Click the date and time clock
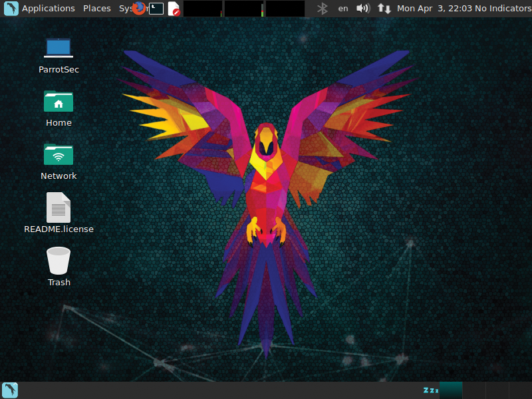This screenshot has width=532, height=399. [x=434, y=8]
